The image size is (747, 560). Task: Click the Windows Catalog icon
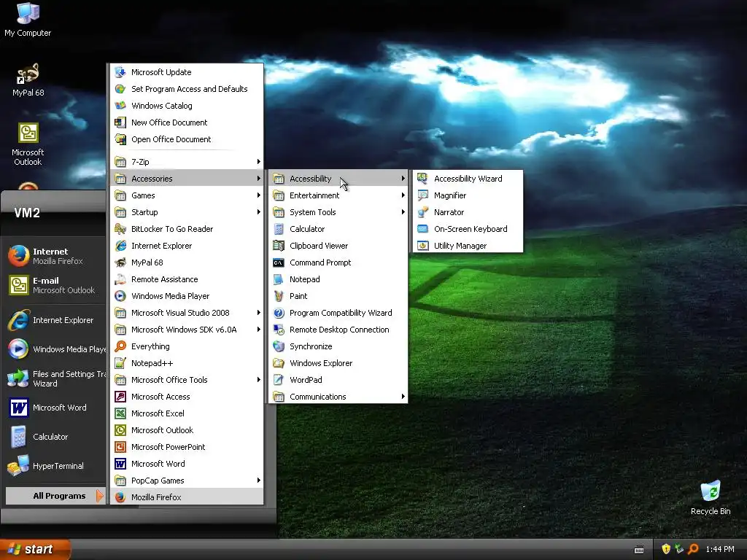point(120,106)
